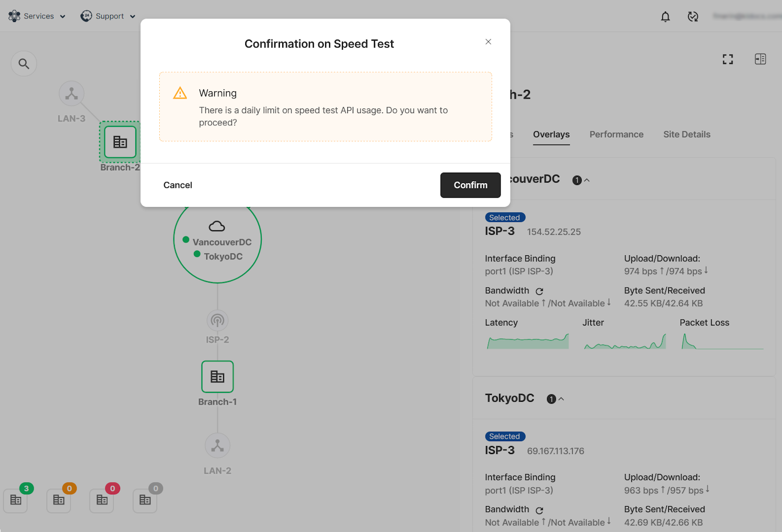Image resolution: width=782 pixels, height=532 pixels.
Task: Toggle the side panel layout icon
Action: point(760,59)
